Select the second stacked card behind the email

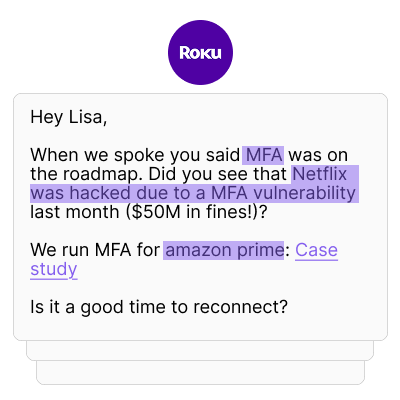(200, 351)
